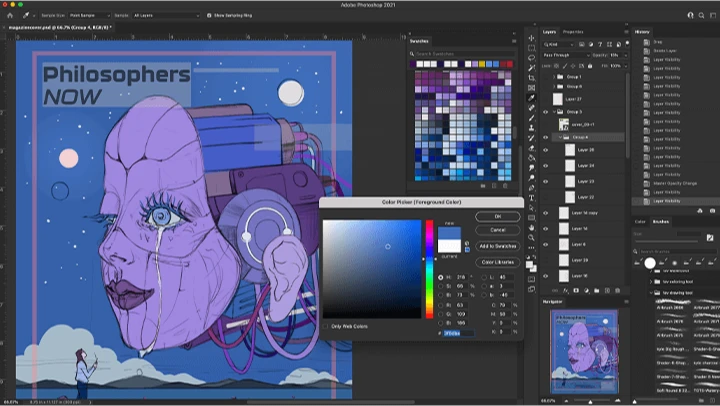The height and width of the screenshot is (406, 720).
Task: Click Add to Swatches button
Action: point(498,246)
